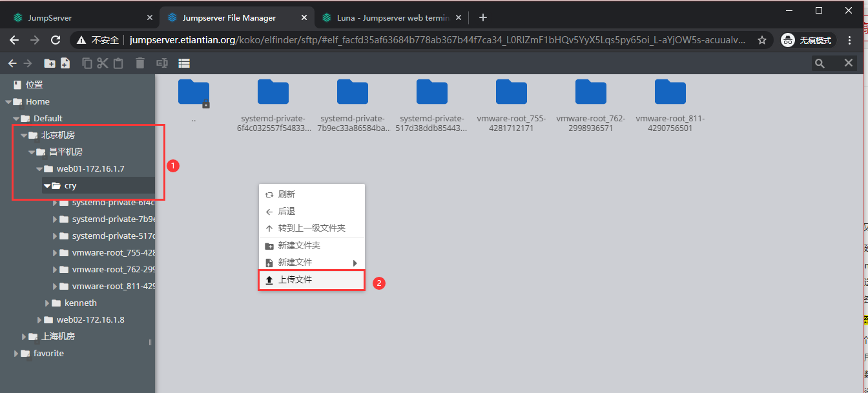Select the systemd-private-517d38ddb85443 folder icon
Screen dimensions: 868x393
click(432, 92)
